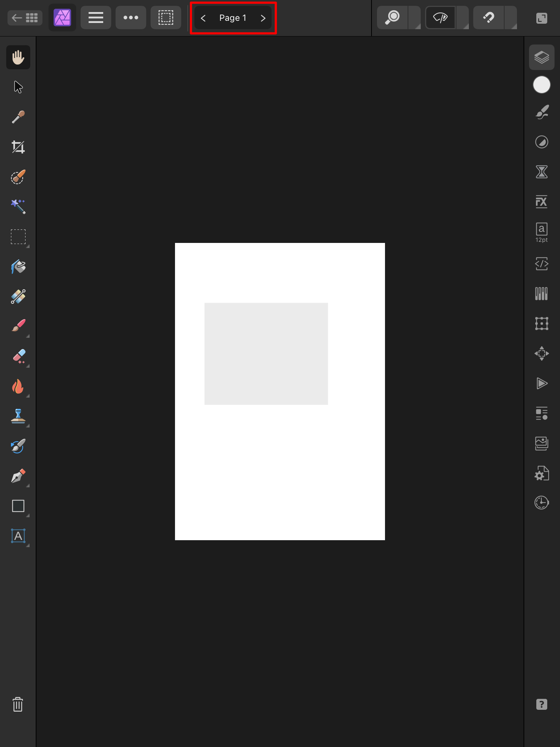Select the Move tool arrow
Image resolution: width=560 pixels, height=747 pixels.
point(18,87)
